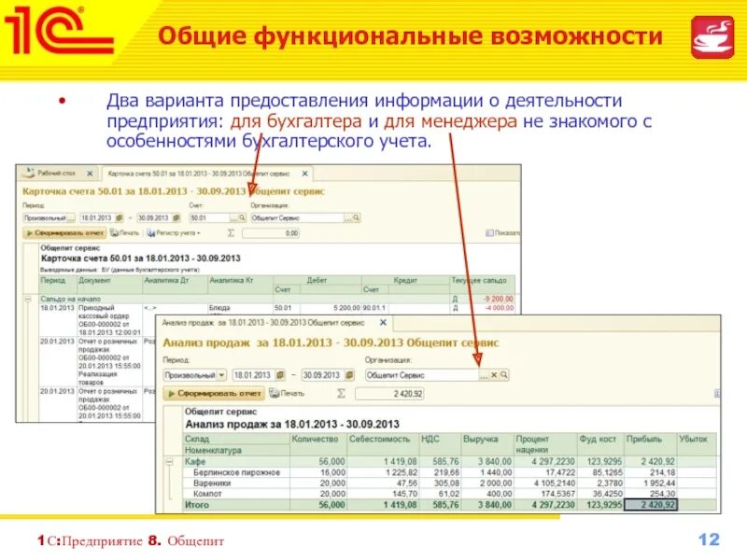
Task: Clear Организация field with X in Анализ продаж
Action: 494,375
